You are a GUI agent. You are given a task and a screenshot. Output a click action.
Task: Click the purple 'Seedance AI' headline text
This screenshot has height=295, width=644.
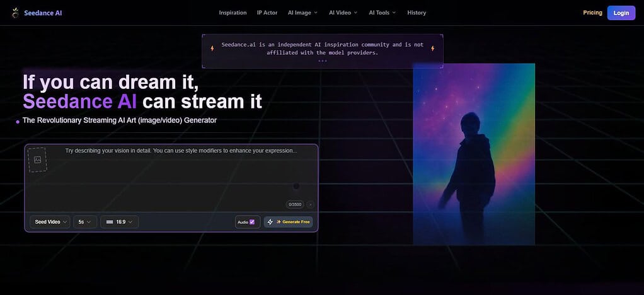(x=79, y=101)
